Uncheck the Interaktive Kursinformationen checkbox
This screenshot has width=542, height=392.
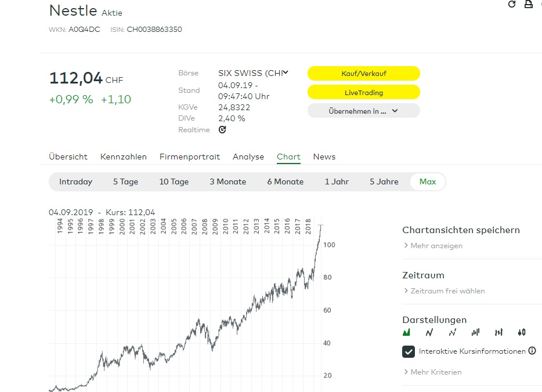click(409, 351)
